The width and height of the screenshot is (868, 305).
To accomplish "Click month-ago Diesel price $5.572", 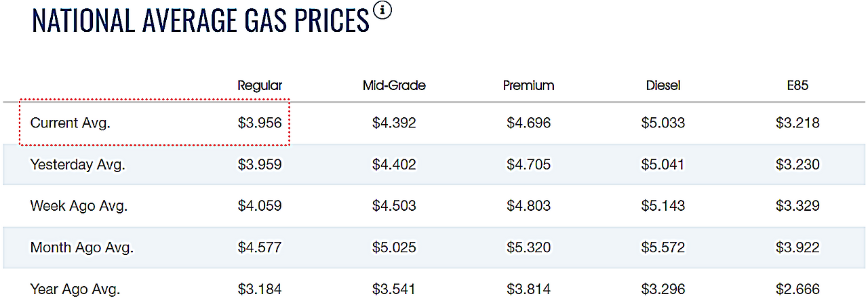I will click(x=663, y=247).
